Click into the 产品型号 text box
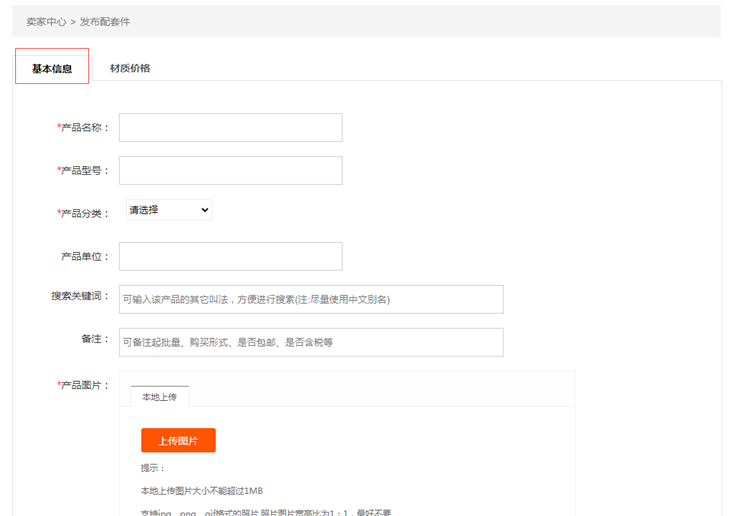 (x=230, y=171)
